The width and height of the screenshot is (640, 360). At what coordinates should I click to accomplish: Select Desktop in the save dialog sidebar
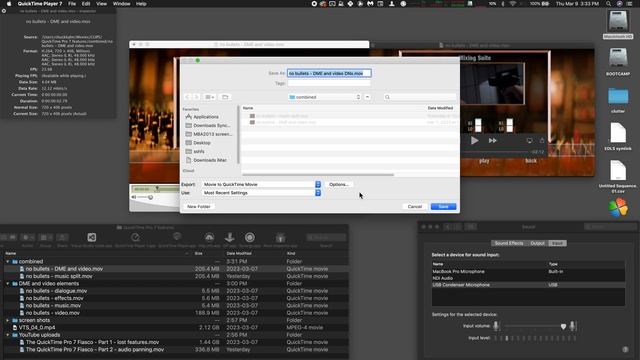198,143
